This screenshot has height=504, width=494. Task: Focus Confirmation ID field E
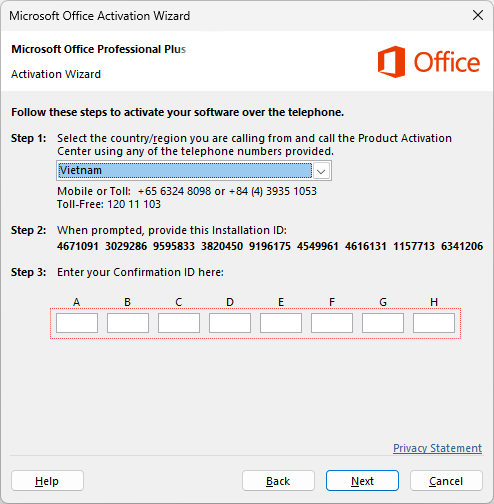click(281, 323)
